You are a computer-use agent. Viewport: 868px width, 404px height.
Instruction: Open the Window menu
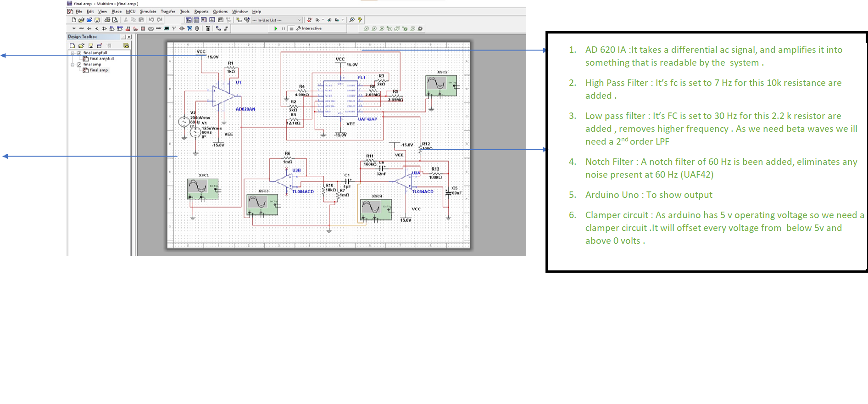pos(239,11)
